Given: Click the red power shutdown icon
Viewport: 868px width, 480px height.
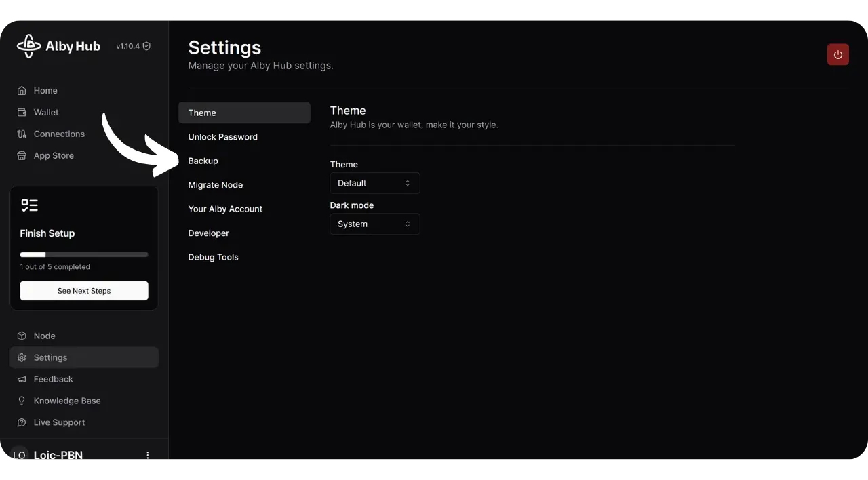Looking at the screenshot, I should click(x=837, y=55).
